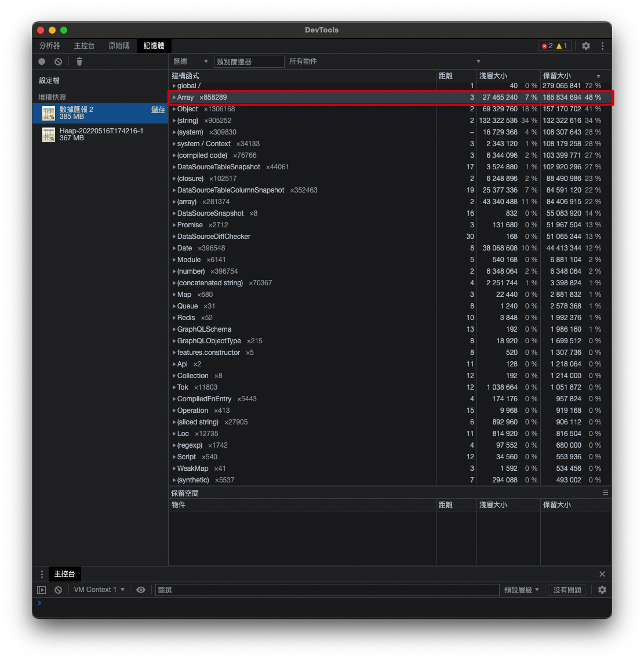This screenshot has height=661, width=644.
Task: Open the 預設層級 log level dropdown
Action: (522, 590)
